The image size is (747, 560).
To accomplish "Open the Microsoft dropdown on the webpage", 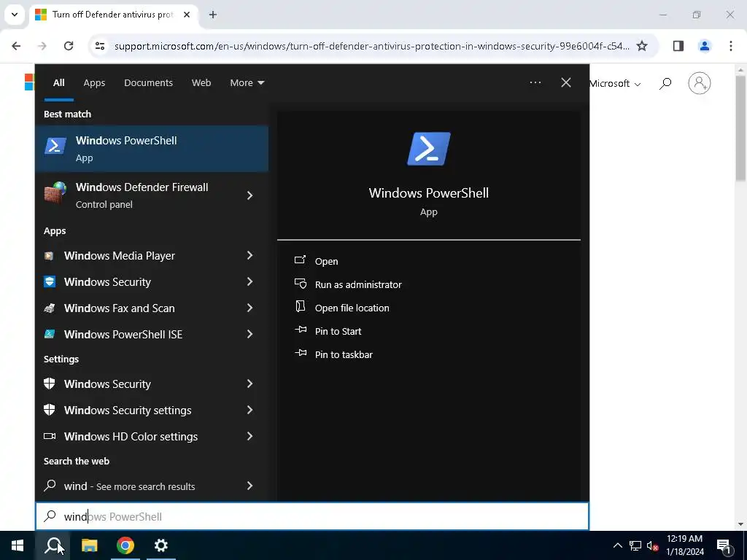I will click(x=615, y=83).
